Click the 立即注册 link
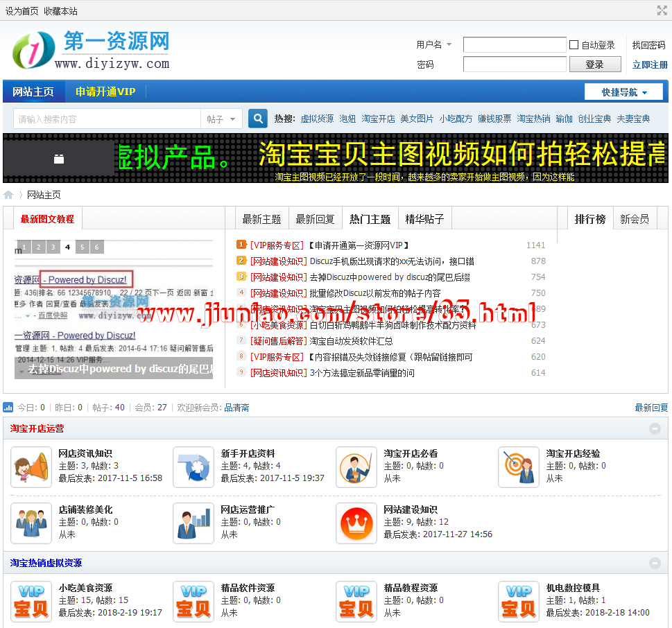The width and height of the screenshot is (672, 628). [x=650, y=64]
